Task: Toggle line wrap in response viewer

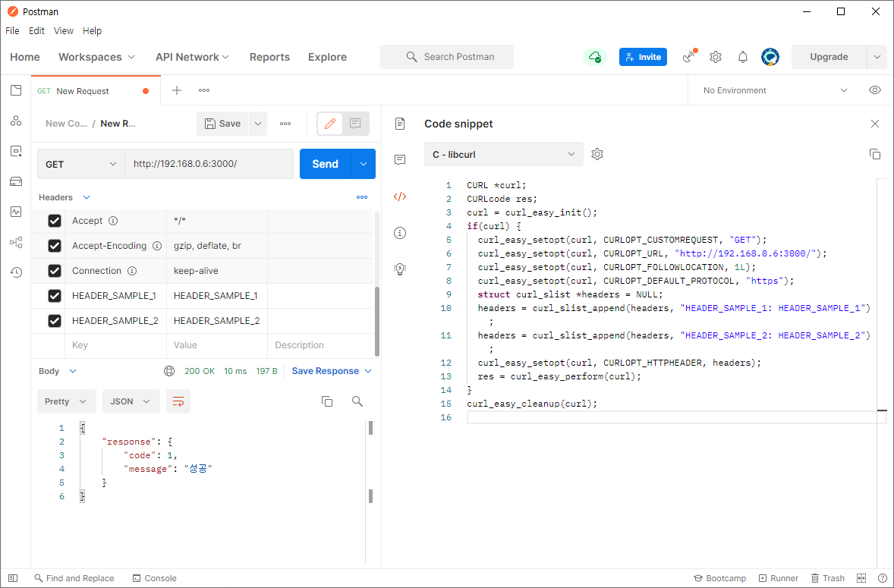Action: pyautogui.click(x=178, y=401)
